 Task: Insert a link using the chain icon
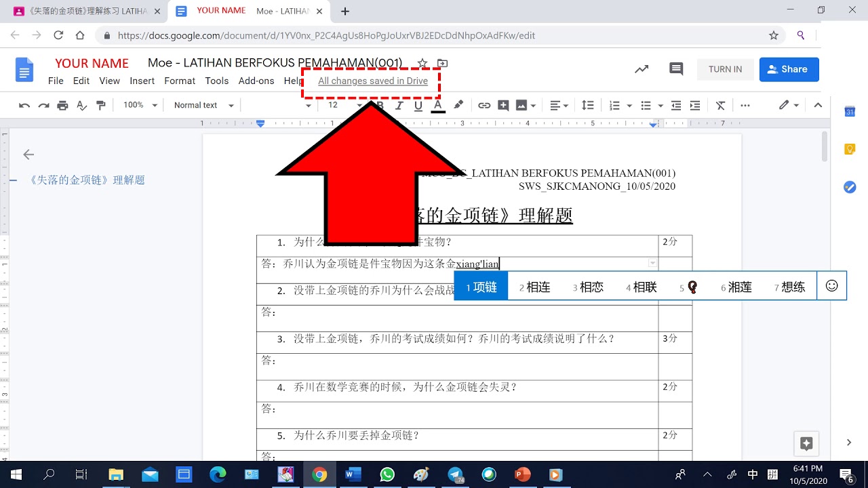(x=484, y=105)
